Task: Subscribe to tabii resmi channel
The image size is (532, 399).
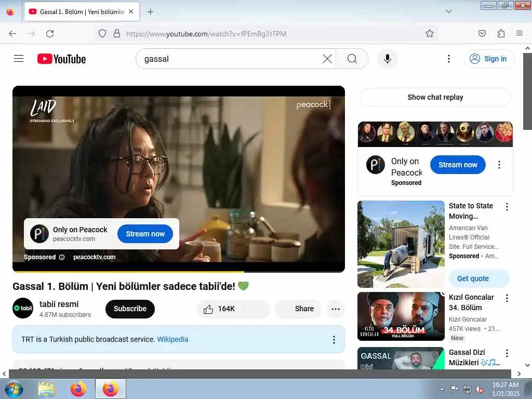Action: point(130,309)
